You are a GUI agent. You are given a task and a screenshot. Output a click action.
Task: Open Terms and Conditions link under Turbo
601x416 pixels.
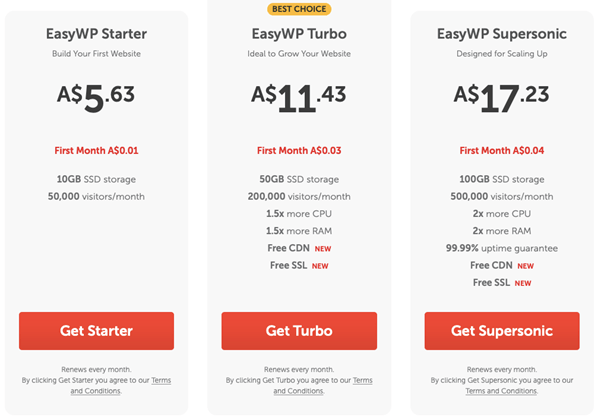tap(323, 386)
